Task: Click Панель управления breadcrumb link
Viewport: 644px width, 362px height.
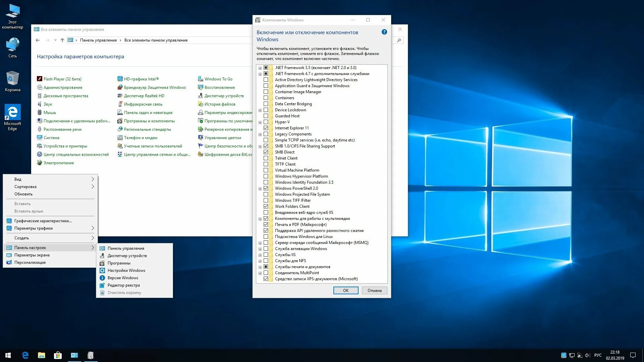Action: pos(98,40)
